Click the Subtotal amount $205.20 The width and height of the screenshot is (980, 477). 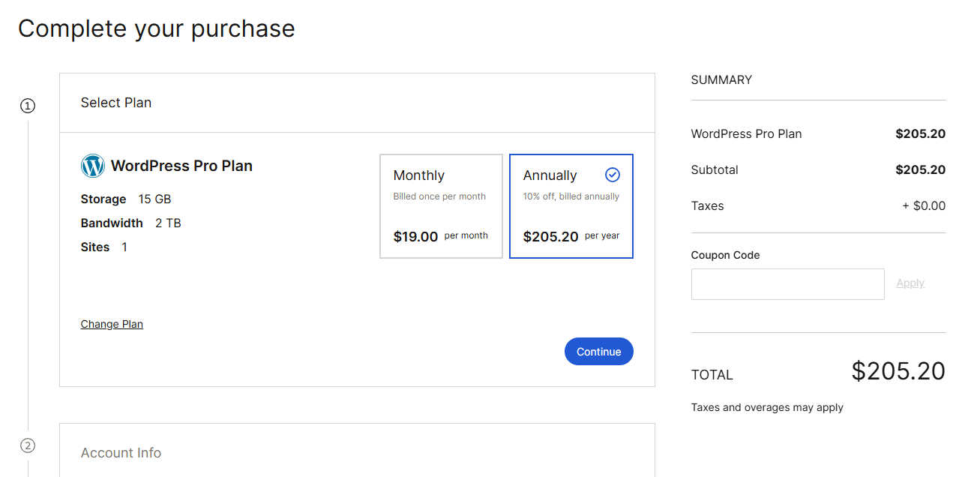coord(921,169)
